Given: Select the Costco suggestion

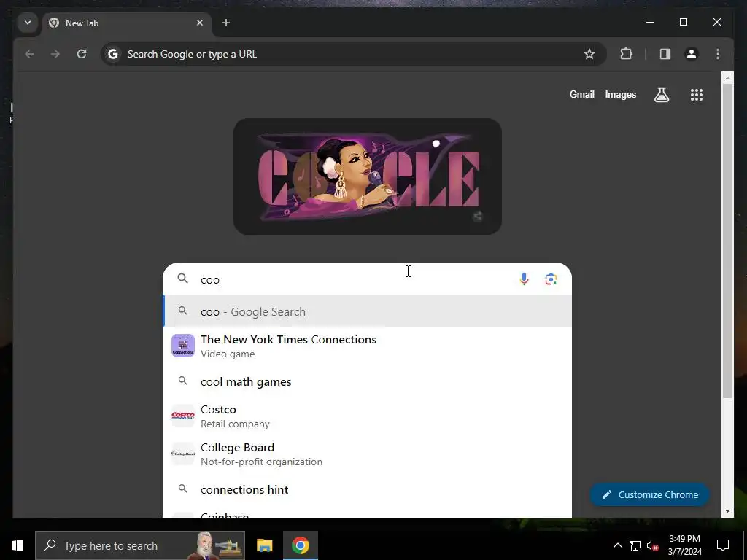Looking at the screenshot, I should click(368, 416).
